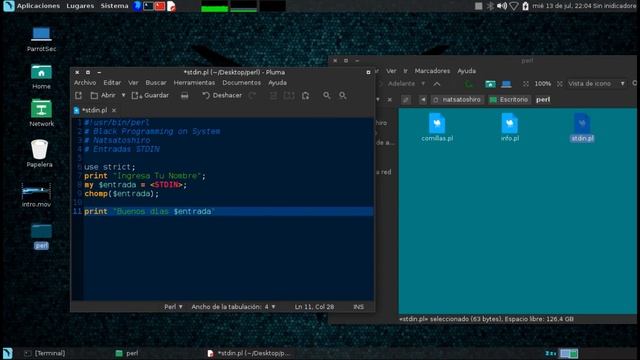The image size is (640, 360).
Task: Click the redo arrow icon in Pluma
Action: point(252,96)
